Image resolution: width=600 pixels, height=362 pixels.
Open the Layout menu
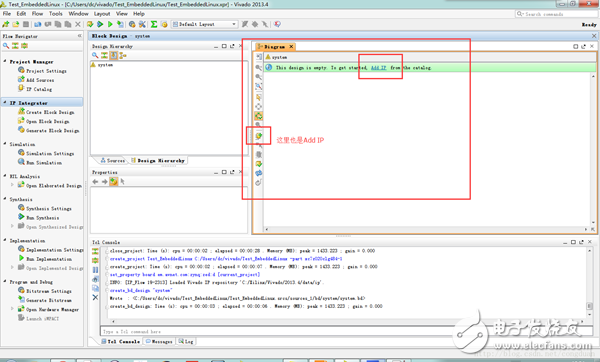pyautogui.click(x=102, y=14)
